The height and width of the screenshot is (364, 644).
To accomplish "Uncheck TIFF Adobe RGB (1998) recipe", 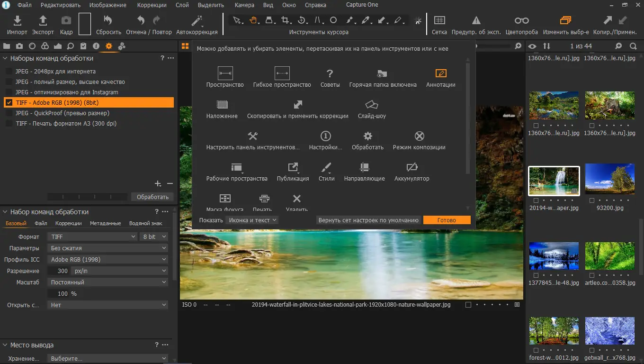I will tap(9, 102).
